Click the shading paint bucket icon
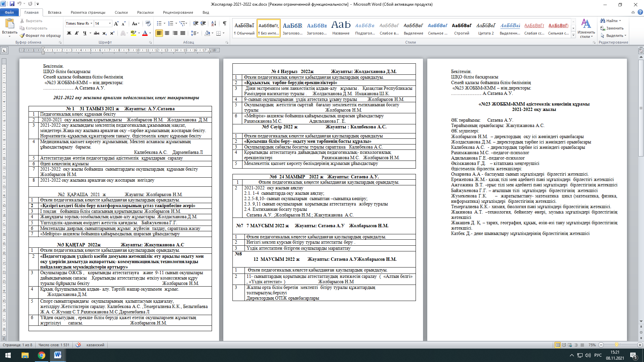Image resolution: width=644 pixels, height=362 pixels. (x=207, y=33)
